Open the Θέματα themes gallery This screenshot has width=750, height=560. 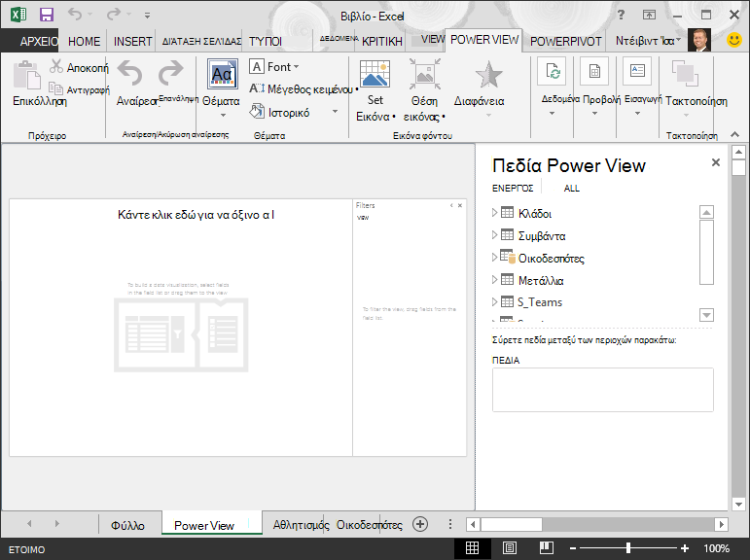223,74
